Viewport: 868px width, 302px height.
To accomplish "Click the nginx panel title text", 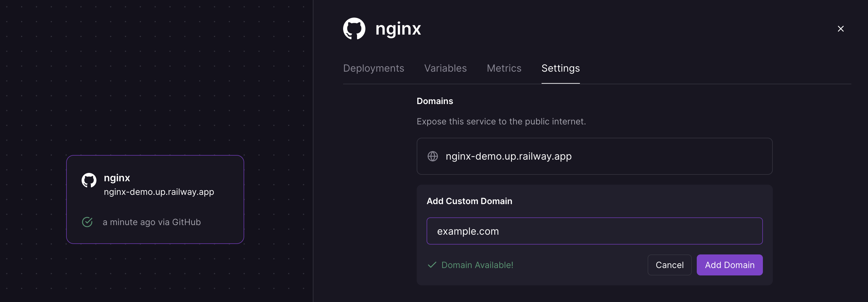I will (398, 29).
